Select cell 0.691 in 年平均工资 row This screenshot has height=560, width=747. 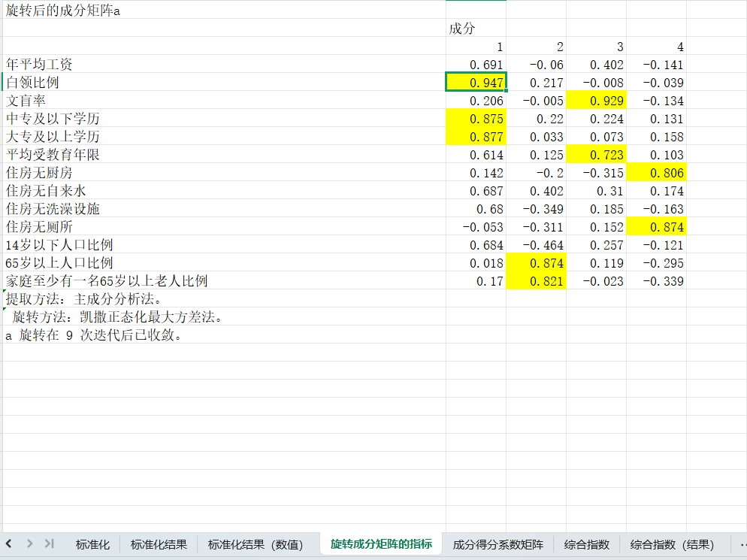(x=476, y=65)
